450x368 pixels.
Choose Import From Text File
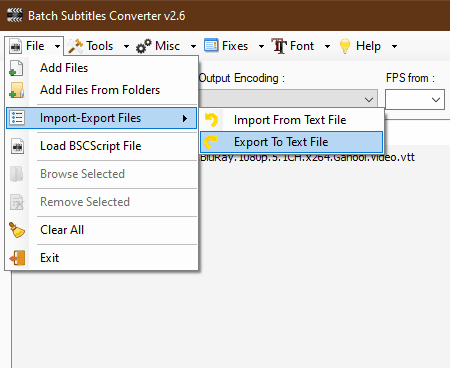pos(291,120)
